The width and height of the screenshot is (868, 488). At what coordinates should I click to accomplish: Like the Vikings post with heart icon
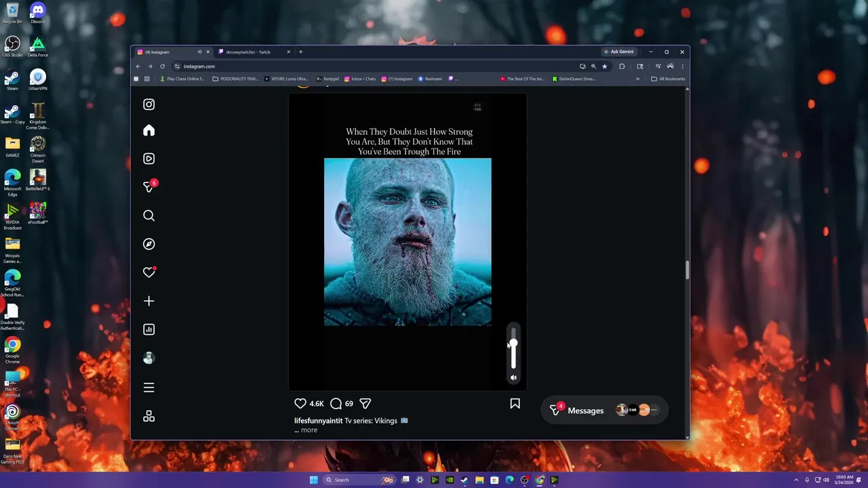click(300, 403)
